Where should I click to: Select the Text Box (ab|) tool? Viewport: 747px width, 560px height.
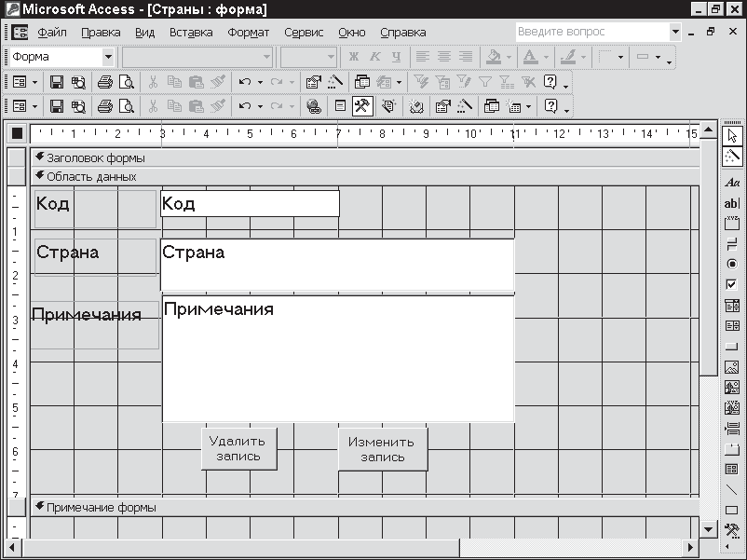click(732, 203)
